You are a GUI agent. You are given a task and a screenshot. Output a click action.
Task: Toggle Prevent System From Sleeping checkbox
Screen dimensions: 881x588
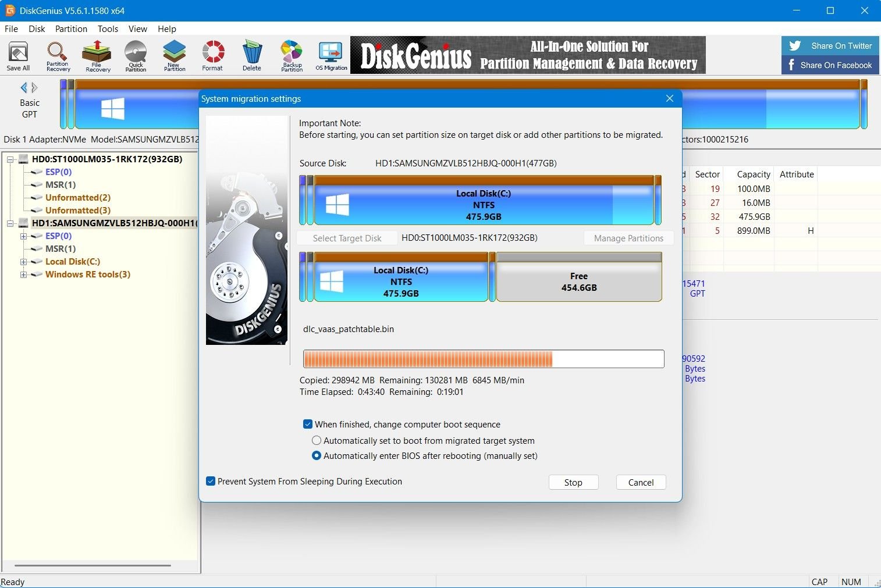(211, 481)
